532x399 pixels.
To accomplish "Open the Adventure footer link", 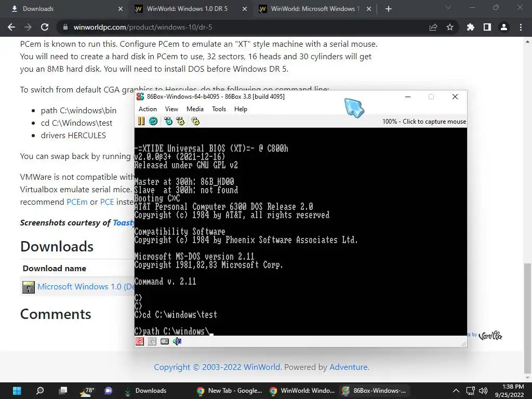I will [349, 367].
